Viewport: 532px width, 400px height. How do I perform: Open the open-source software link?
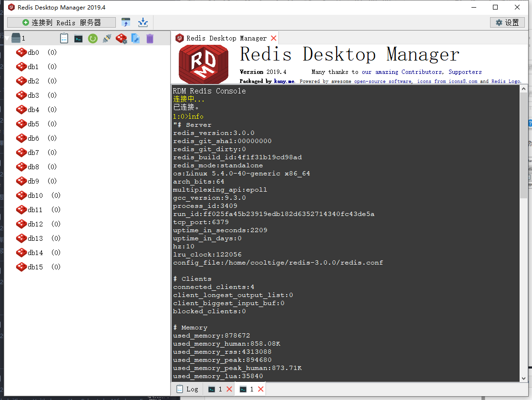click(383, 81)
